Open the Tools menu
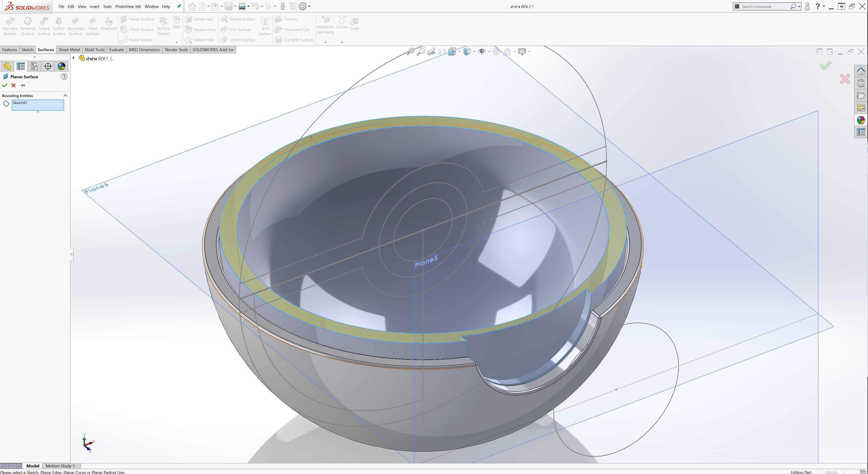This screenshot has width=868, height=474. point(107,6)
